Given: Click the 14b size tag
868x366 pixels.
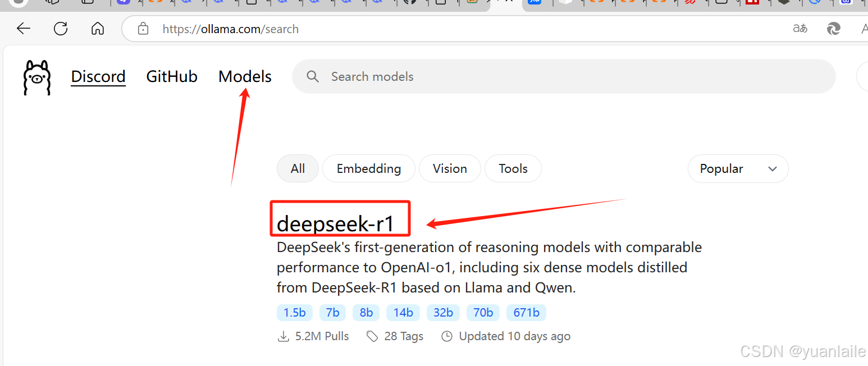Looking at the screenshot, I should tap(403, 313).
